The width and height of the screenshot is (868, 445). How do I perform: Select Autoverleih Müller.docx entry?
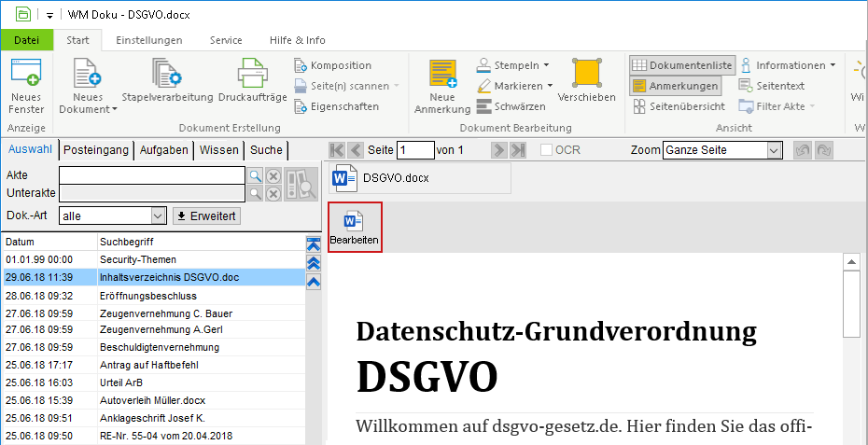pos(154,399)
